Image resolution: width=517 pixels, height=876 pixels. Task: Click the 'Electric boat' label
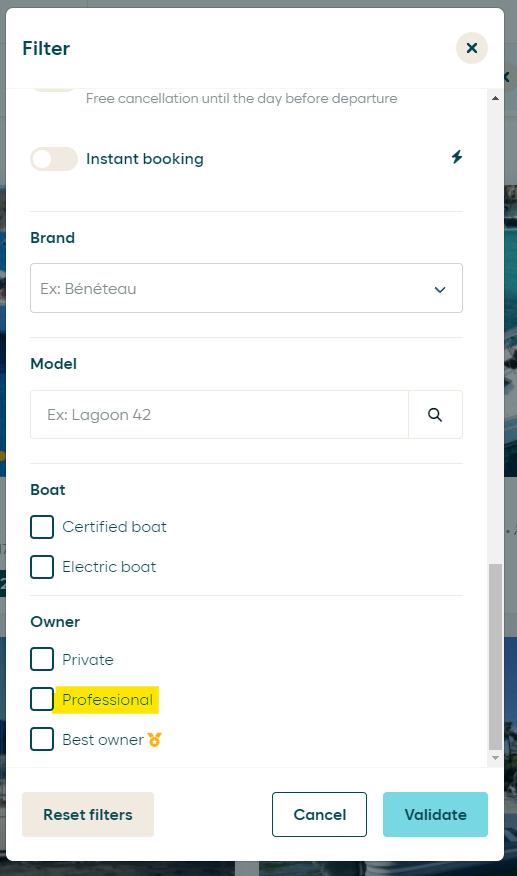coord(109,567)
